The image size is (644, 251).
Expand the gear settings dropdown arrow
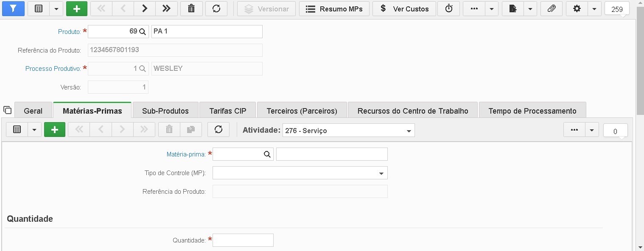(x=594, y=8)
